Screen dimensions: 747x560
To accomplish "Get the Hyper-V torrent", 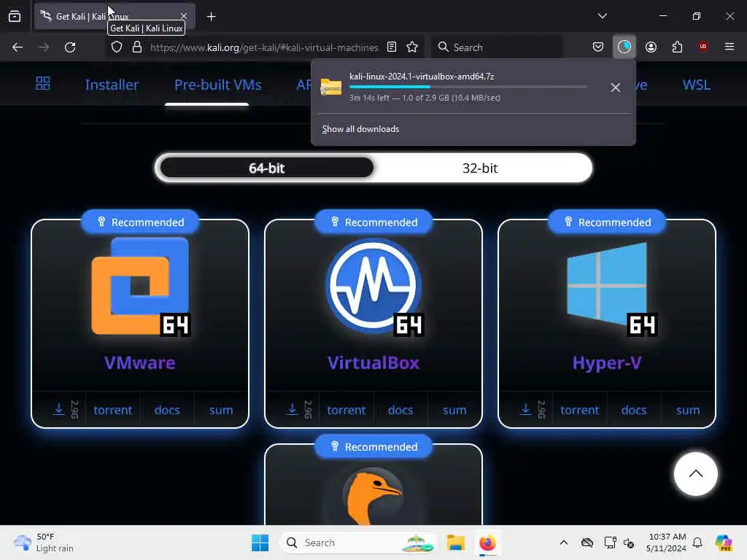I will coord(580,410).
